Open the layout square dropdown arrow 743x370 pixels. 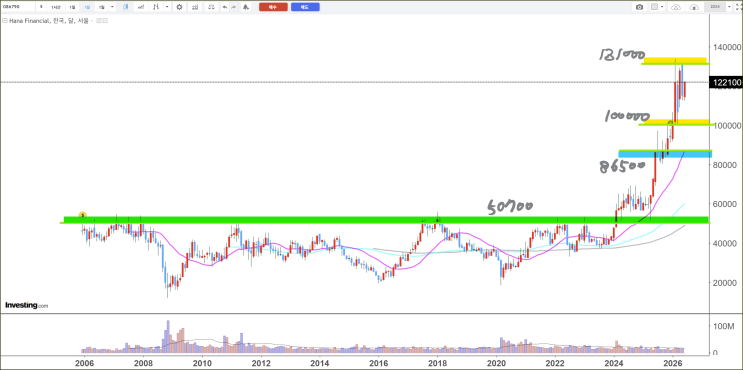click(662, 7)
